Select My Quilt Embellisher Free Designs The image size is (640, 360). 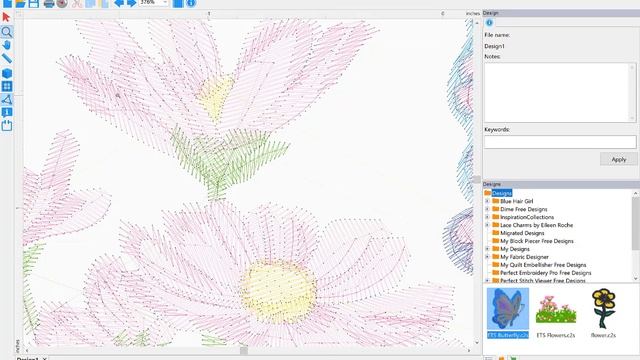click(543, 265)
